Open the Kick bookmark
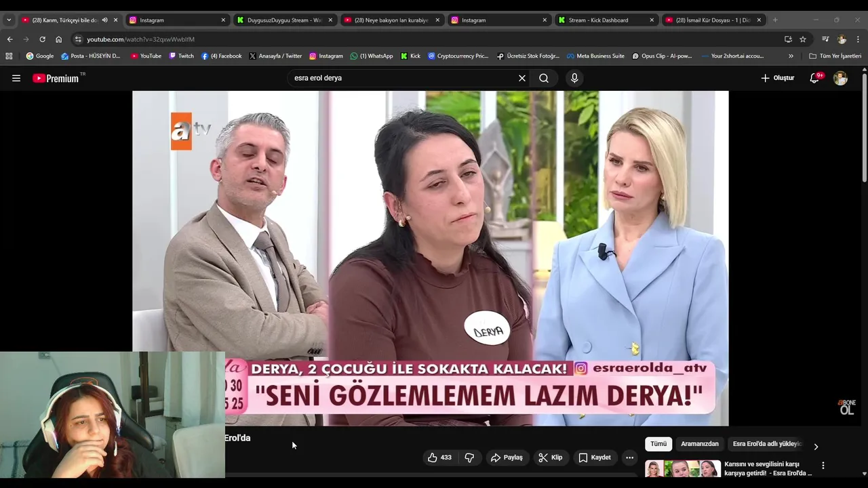The width and height of the screenshot is (868, 488). (x=411, y=56)
